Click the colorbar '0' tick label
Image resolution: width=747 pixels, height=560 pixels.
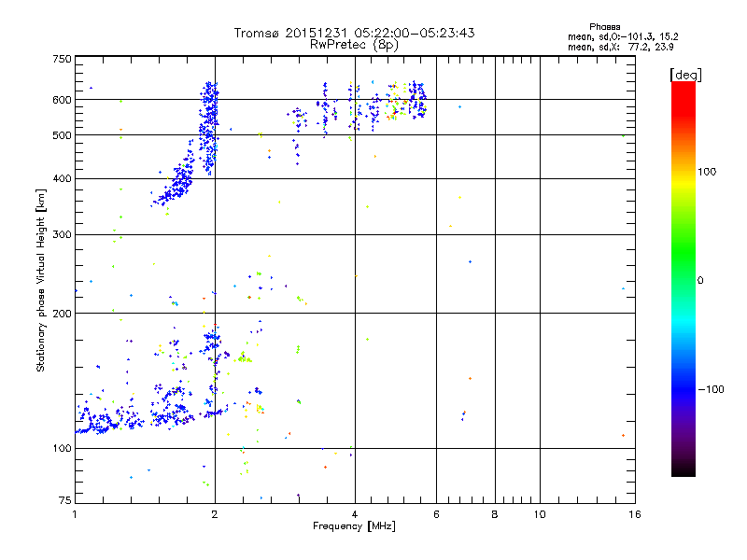pyautogui.click(x=699, y=281)
